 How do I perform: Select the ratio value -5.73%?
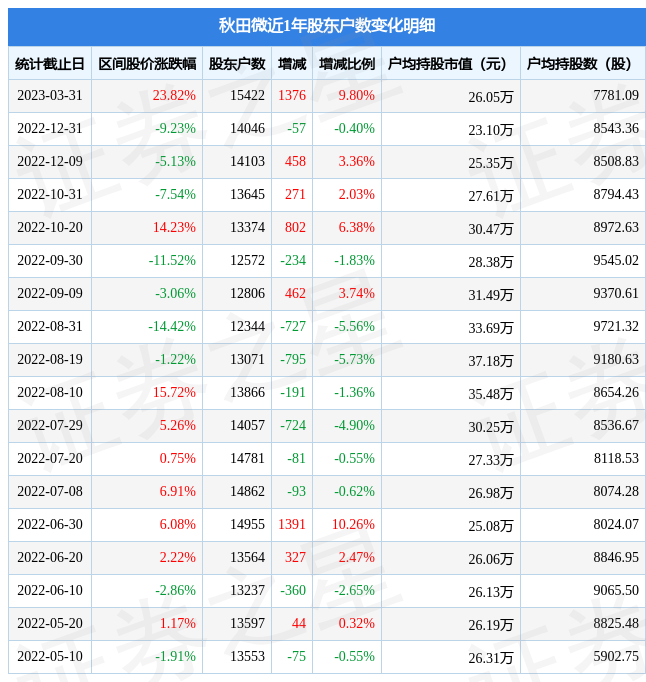coord(355,360)
